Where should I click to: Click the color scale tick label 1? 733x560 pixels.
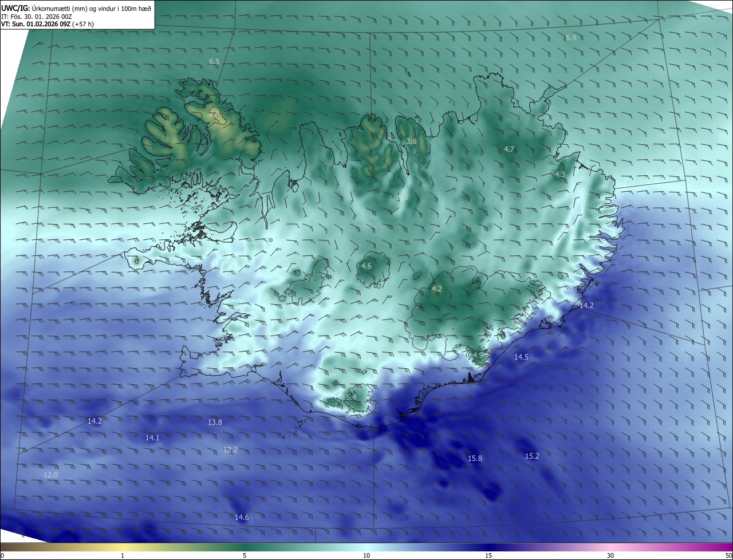point(123,556)
